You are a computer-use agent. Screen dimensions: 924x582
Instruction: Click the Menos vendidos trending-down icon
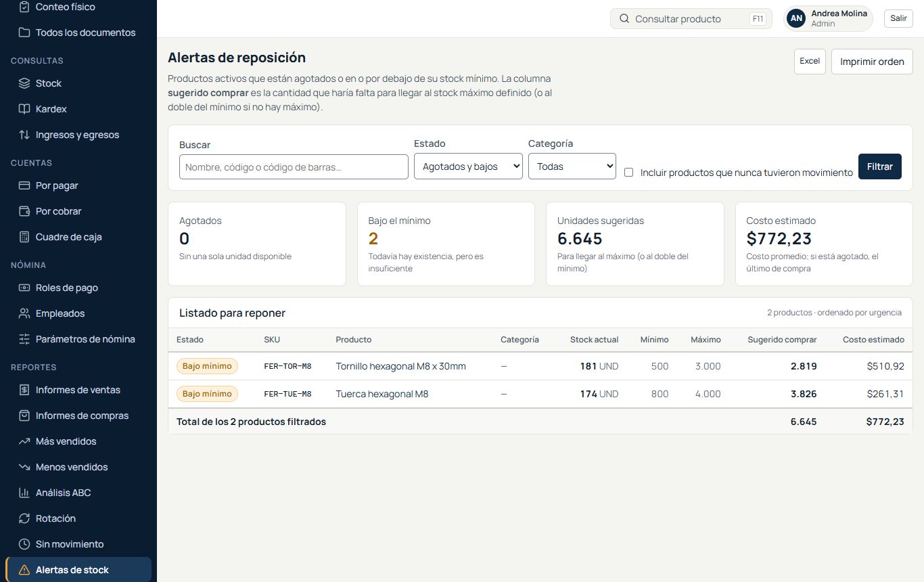click(24, 467)
